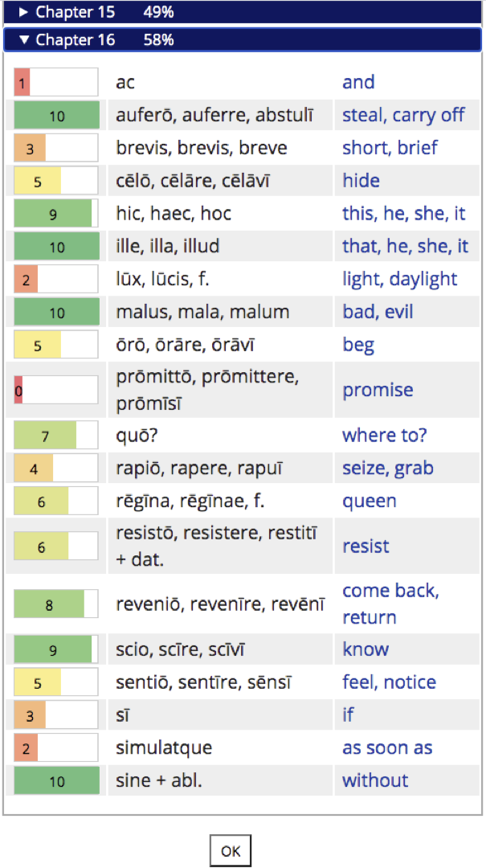Click the score bar for 'sī'

click(56, 714)
